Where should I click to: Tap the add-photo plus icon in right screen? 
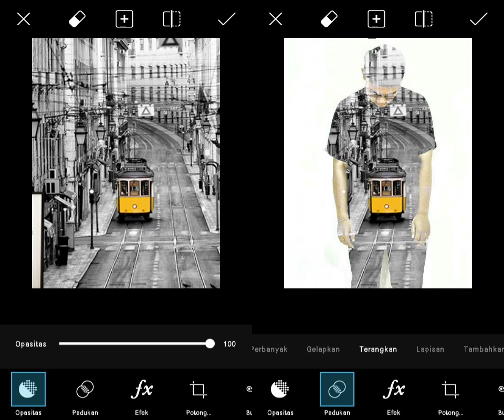point(376,19)
